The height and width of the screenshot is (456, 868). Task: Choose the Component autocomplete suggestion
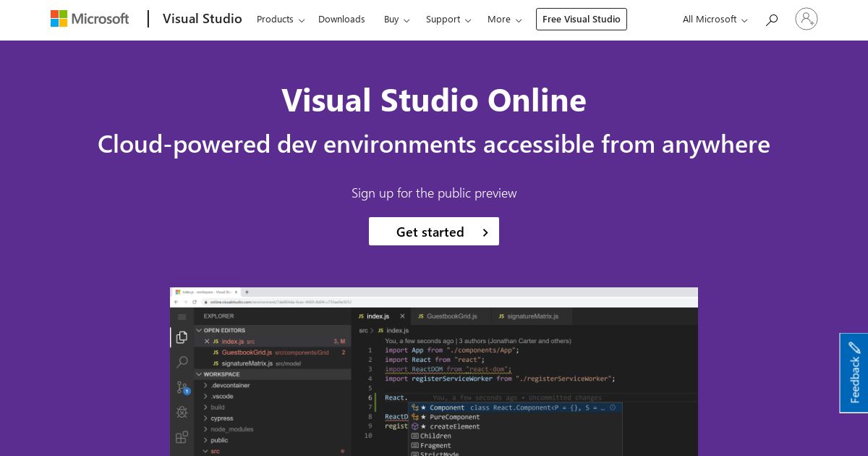click(516, 408)
